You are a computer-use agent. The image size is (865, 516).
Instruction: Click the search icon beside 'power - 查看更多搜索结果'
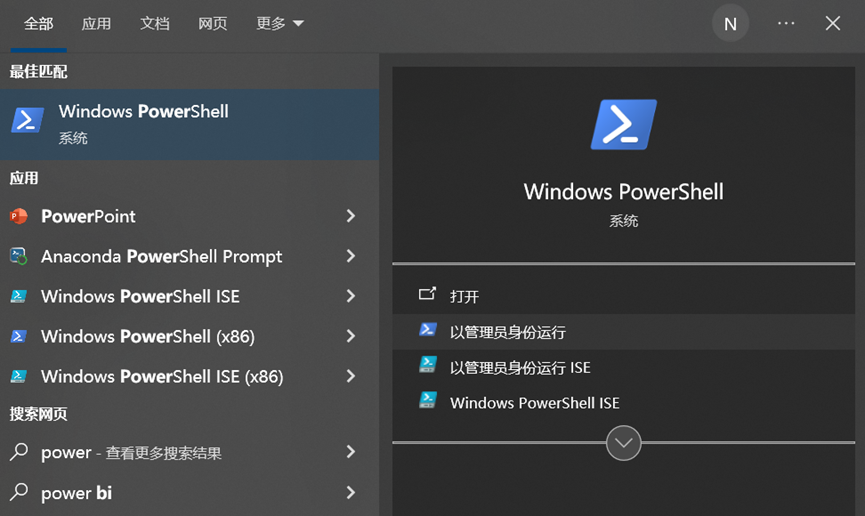(19, 452)
